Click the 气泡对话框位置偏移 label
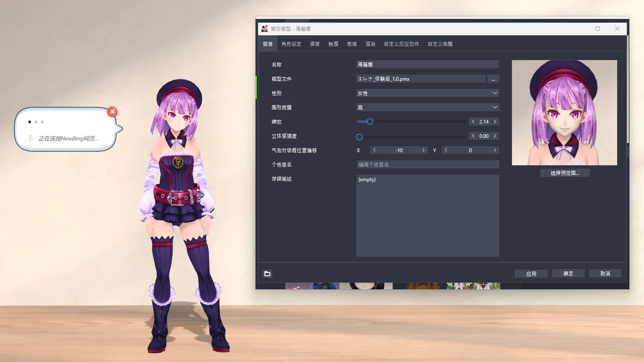 pos(294,151)
